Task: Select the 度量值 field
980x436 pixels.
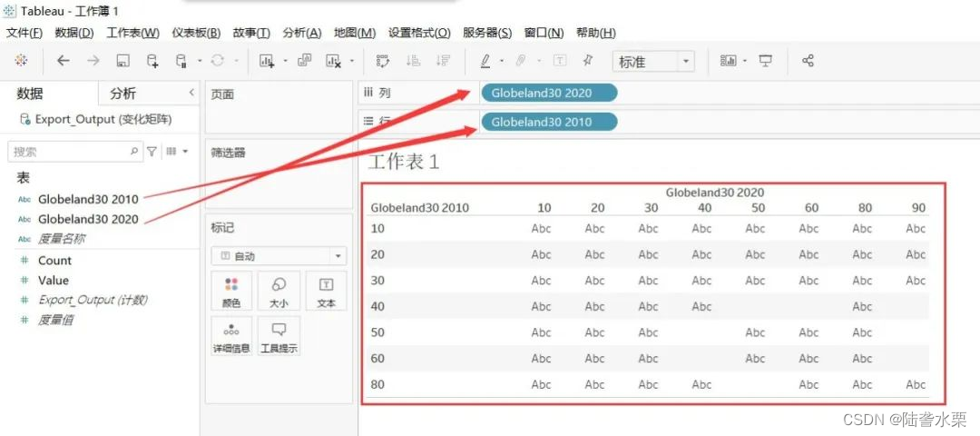Action: [x=56, y=320]
